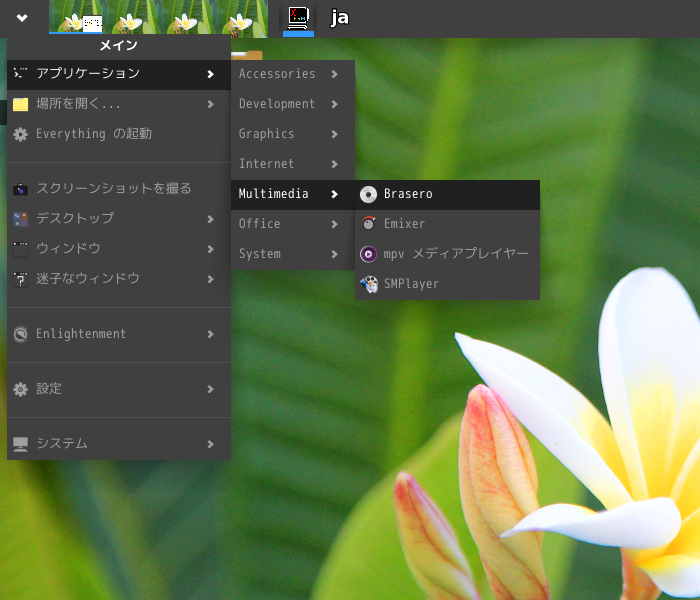Switch to the third virtual desktop thumbnail

pos(186,17)
